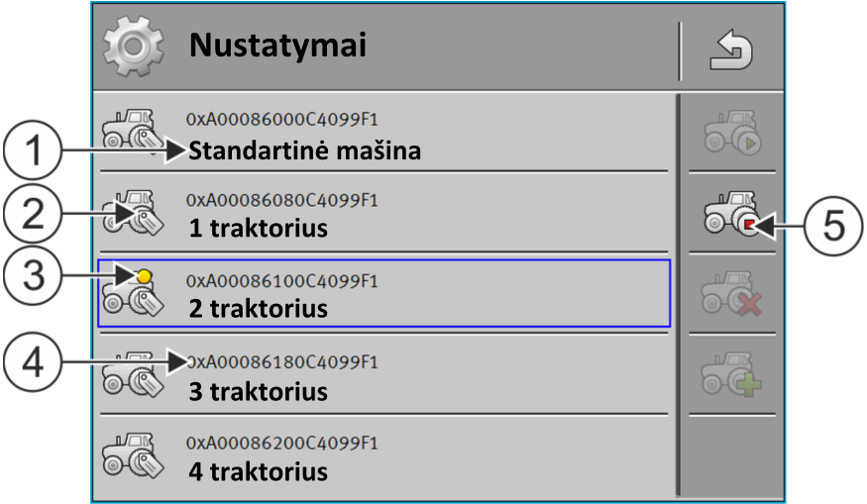
Task: Click ID 0xA00086200C4099F1 text
Action: [282, 442]
